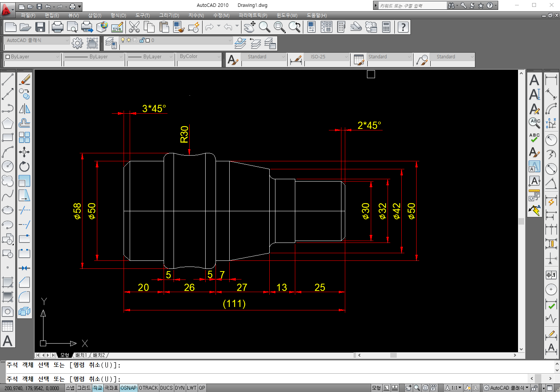
Task: Toggle the 스냅 snap mode
Action: (71, 388)
